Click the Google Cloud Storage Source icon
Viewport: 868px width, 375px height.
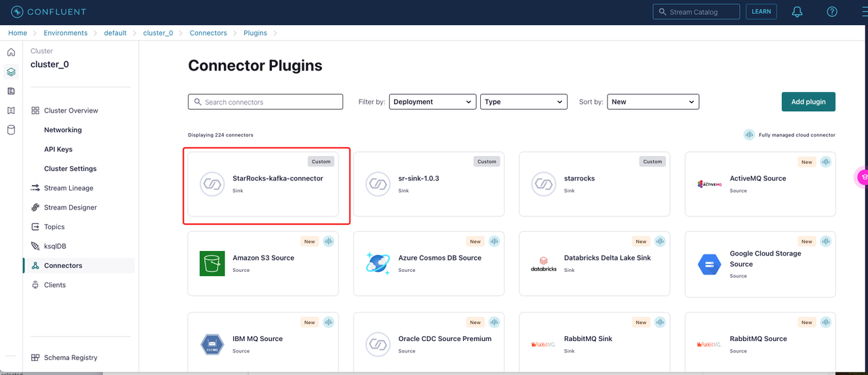click(709, 264)
